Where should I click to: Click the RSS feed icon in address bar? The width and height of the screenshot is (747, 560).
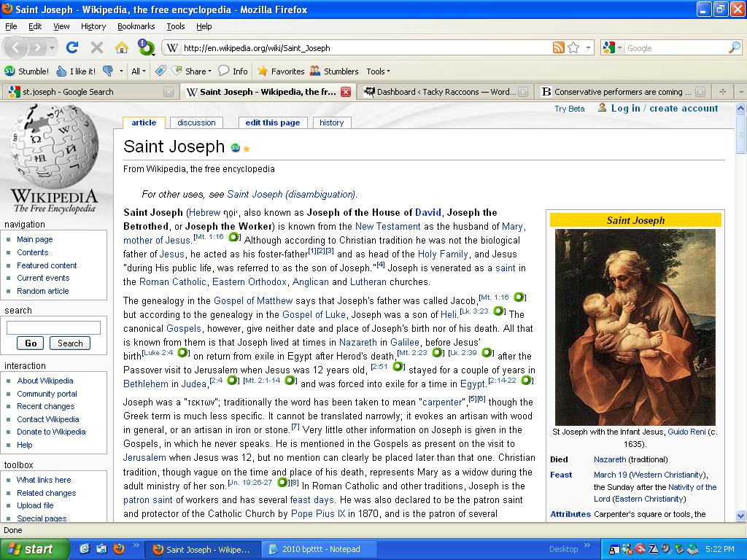pos(558,47)
